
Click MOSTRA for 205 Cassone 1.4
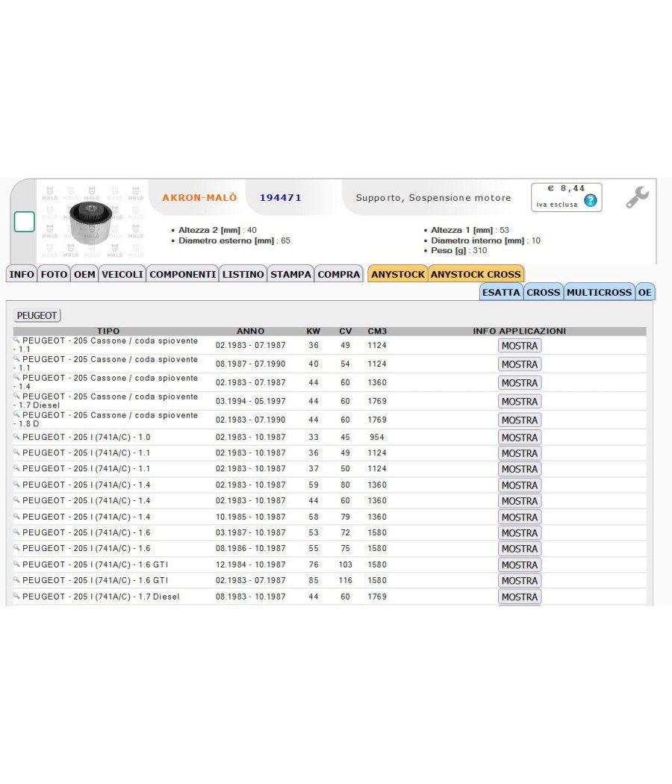click(x=520, y=382)
